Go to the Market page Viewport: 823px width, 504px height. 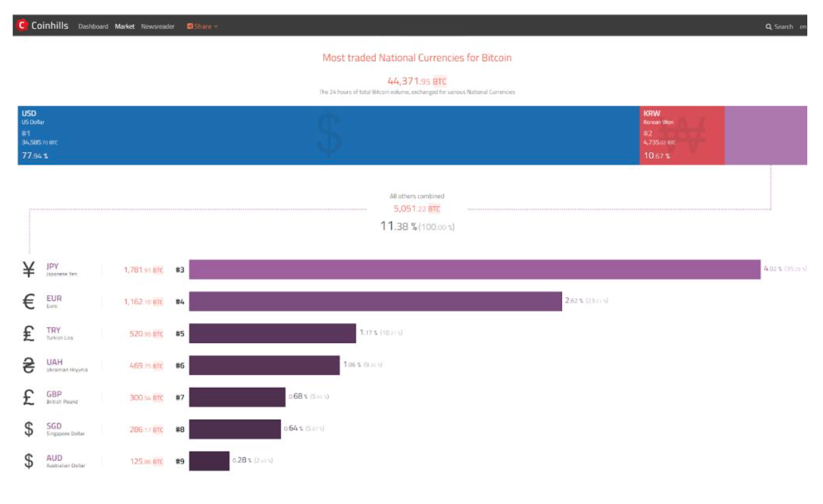[x=124, y=27]
